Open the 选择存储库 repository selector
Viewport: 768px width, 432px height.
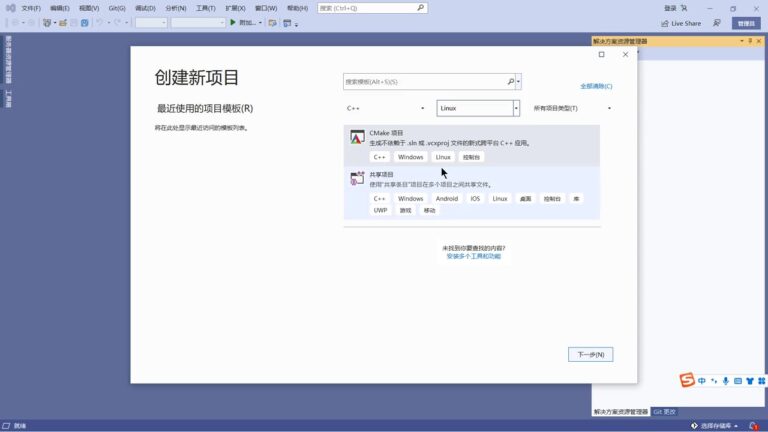coord(715,426)
